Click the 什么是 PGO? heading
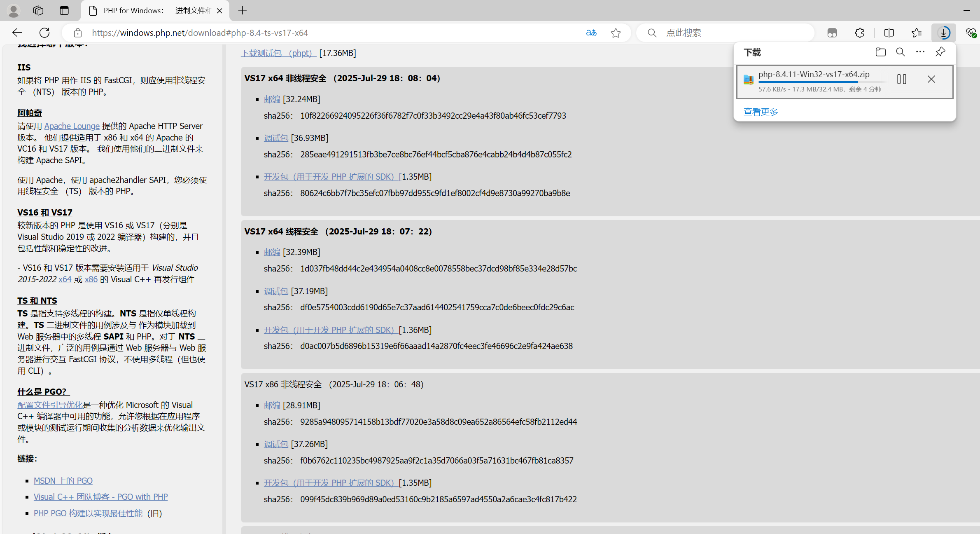The width and height of the screenshot is (980, 534). (x=43, y=392)
